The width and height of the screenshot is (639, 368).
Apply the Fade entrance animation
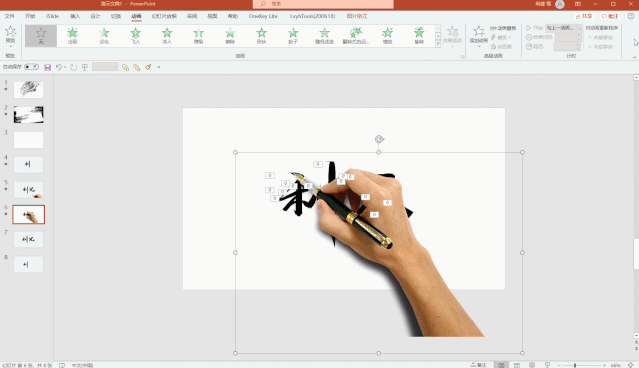(104, 35)
